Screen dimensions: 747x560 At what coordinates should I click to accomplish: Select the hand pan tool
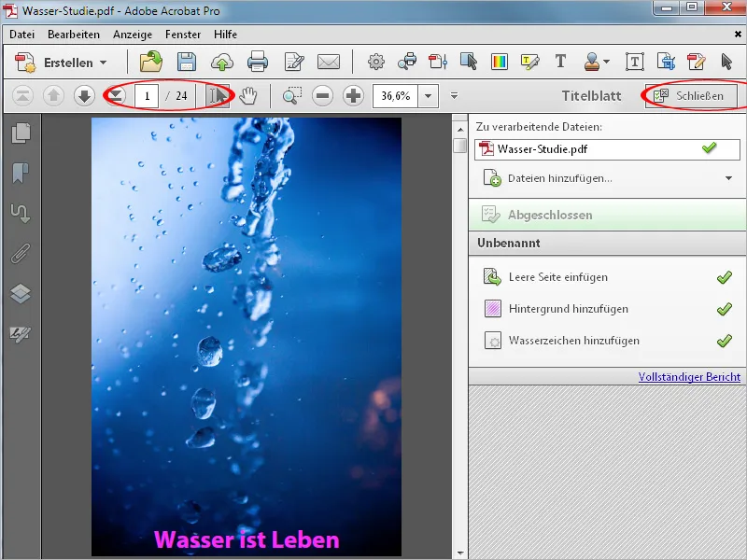pyautogui.click(x=247, y=96)
